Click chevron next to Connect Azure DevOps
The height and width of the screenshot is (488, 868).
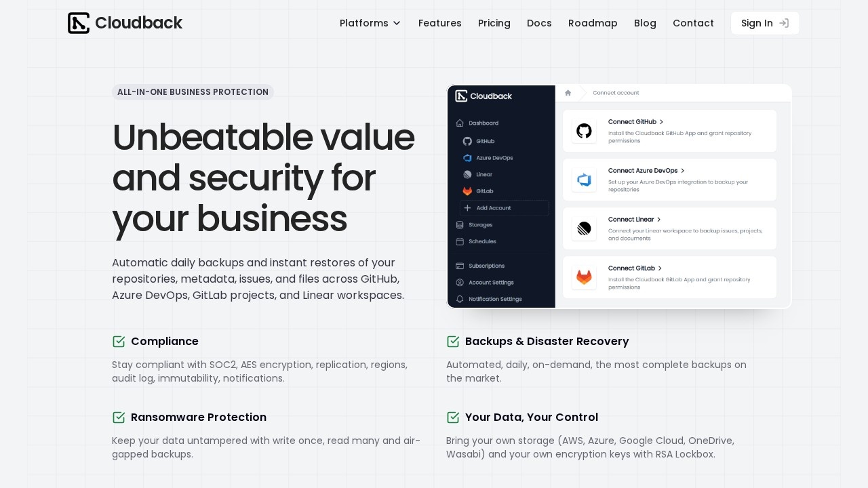point(682,171)
